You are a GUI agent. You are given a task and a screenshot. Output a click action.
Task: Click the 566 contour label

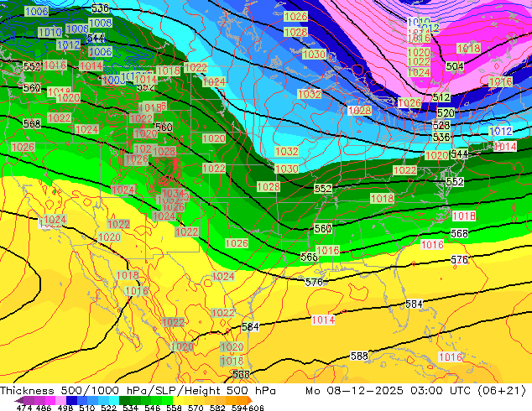(309, 257)
